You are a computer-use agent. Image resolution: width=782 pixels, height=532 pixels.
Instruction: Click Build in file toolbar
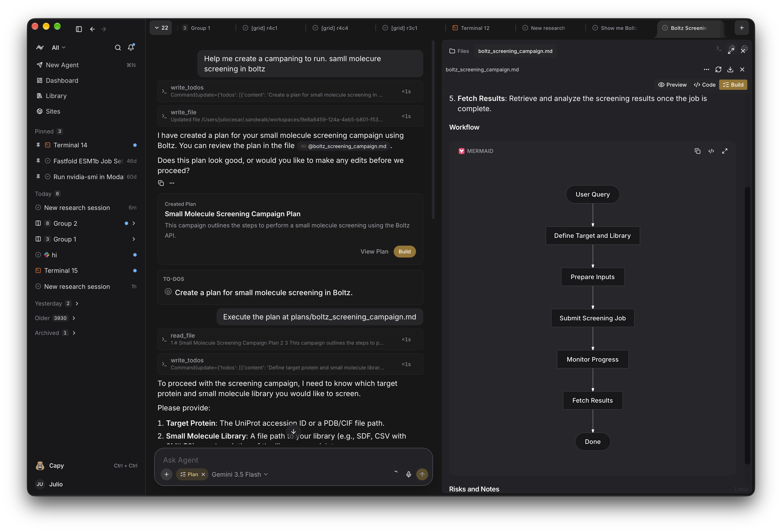tap(733, 85)
